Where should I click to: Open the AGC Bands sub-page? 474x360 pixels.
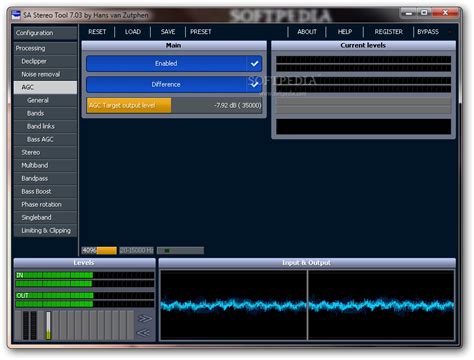[x=45, y=113]
